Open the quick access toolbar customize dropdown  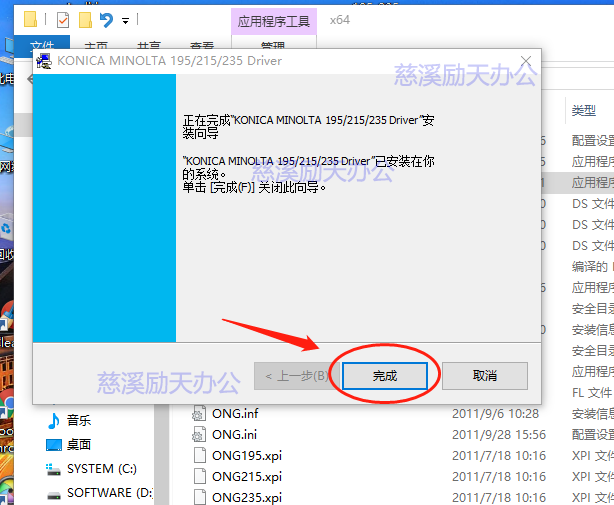(x=125, y=20)
